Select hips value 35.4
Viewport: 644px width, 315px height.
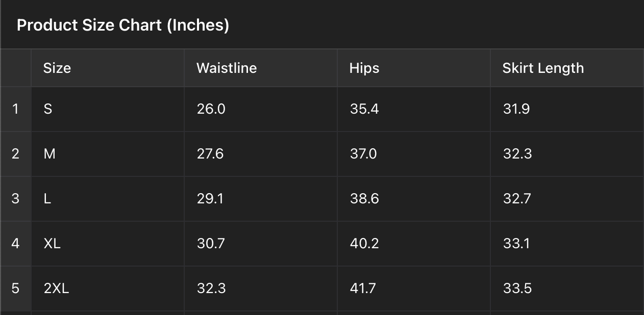pyautogui.click(x=364, y=109)
